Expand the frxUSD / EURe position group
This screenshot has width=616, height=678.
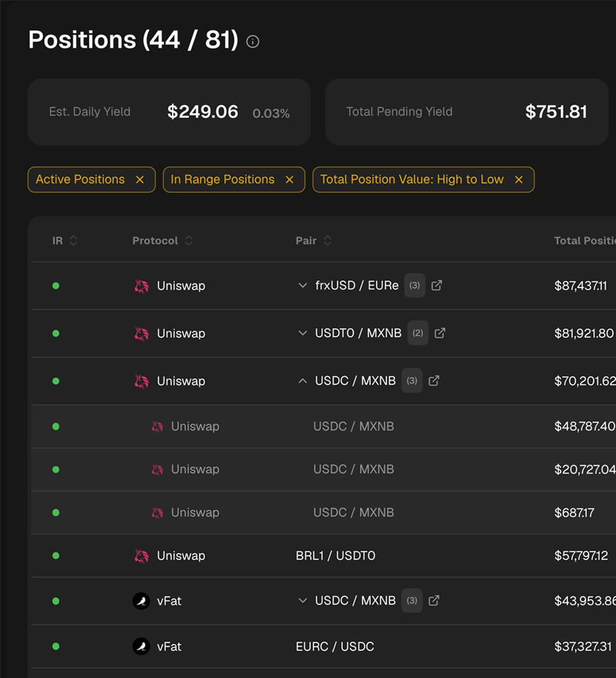(303, 285)
